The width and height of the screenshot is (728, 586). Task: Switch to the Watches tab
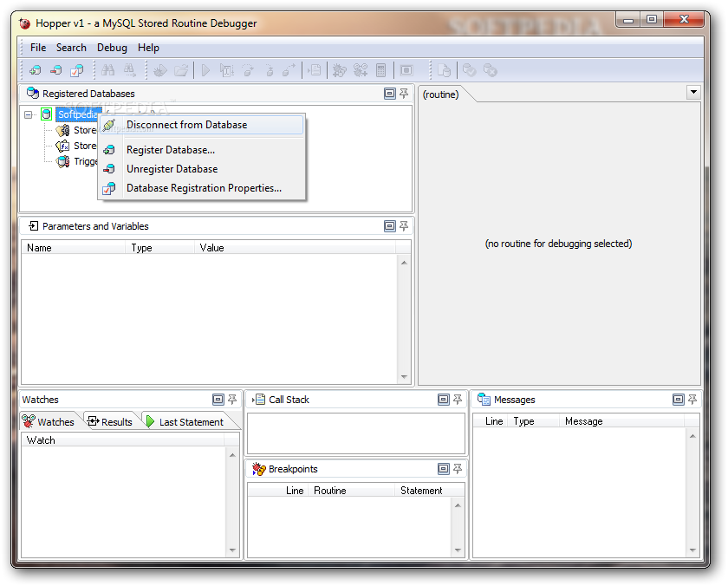tap(49, 421)
